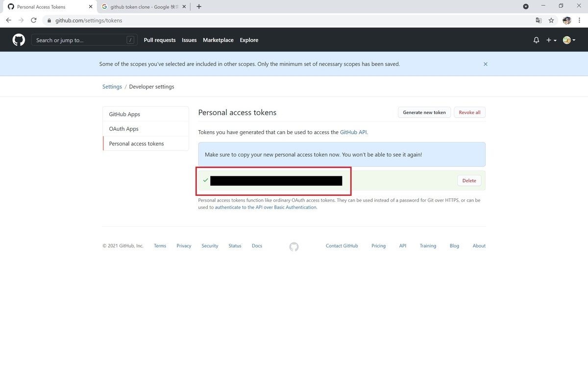This screenshot has width=588, height=375.
Task: Dismiss the scopes notice with X icon
Action: [x=486, y=64]
